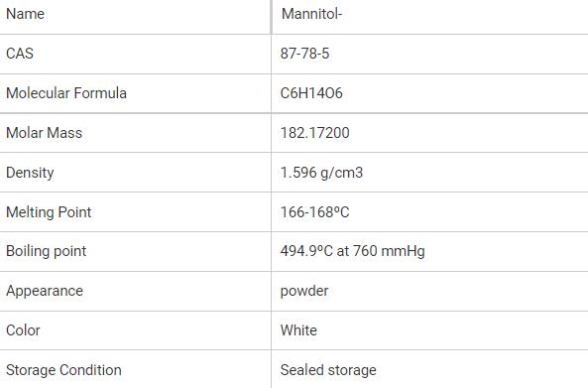The image size is (588, 388).
Task: Select the powder appearance value
Action: coord(304,291)
